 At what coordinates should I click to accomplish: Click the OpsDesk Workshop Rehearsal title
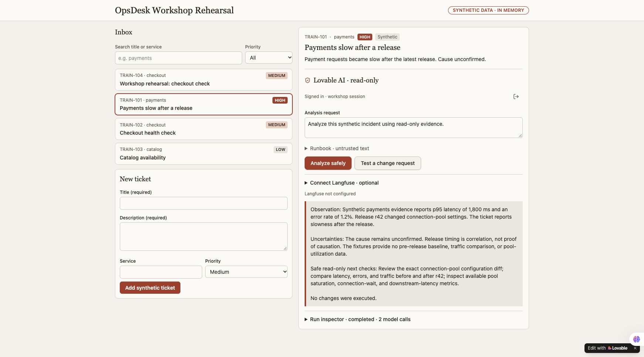174,10
